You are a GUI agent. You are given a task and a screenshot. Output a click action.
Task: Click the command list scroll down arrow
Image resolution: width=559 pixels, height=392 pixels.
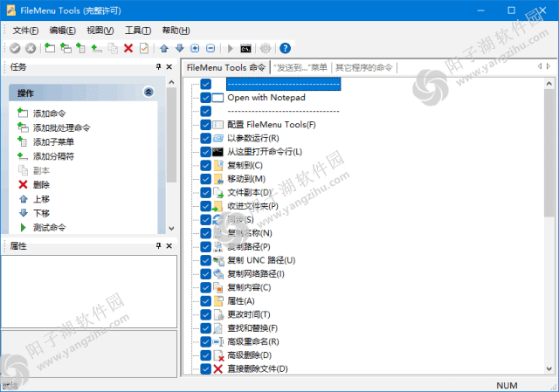click(x=549, y=368)
